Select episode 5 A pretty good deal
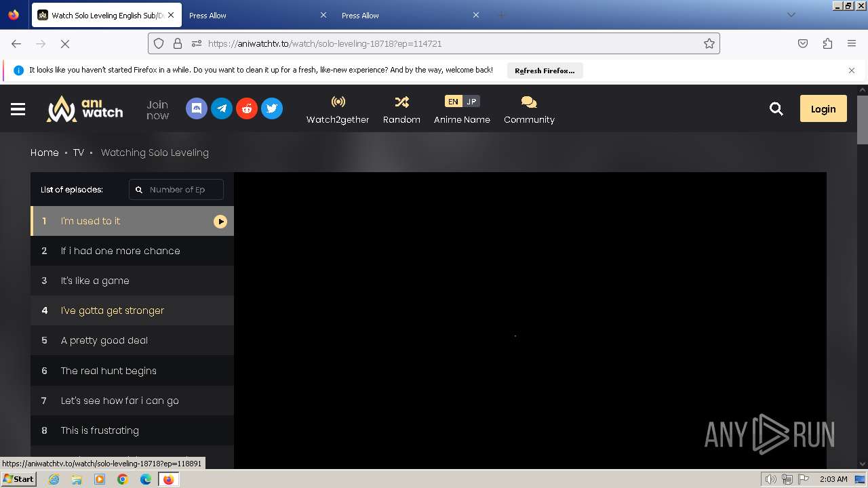868x488 pixels. (132, 340)
